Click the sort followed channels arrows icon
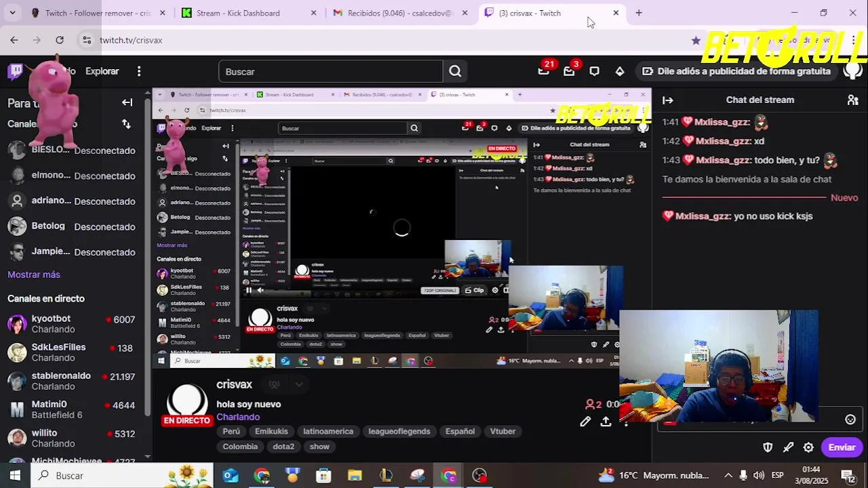868x488 pixels. (x=126, y=124)
